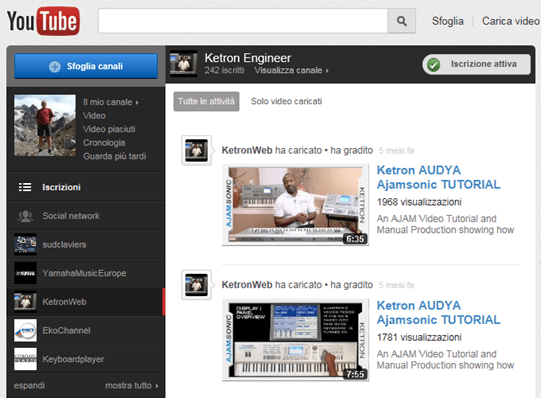Toggle the Iscrizione attiva subscription button
The width and height of the screenshot is (541, 398).
[476, 64]
